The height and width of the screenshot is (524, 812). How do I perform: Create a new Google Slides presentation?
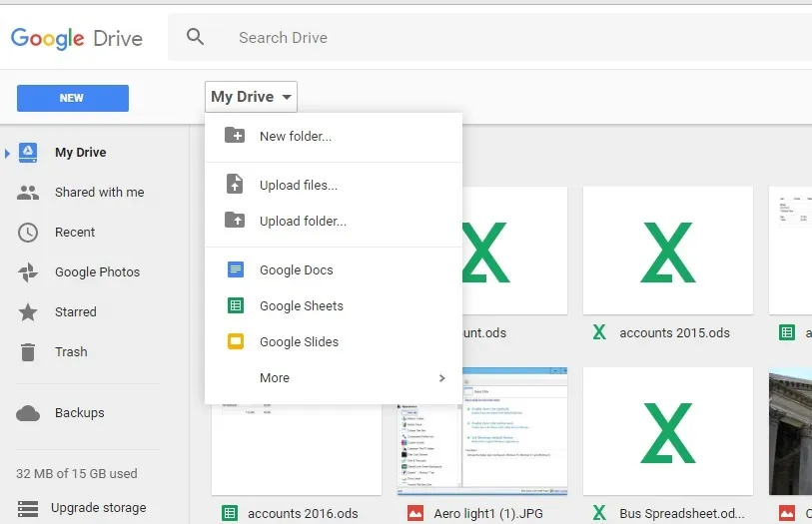pyautogui.click(x=334, y=342)
